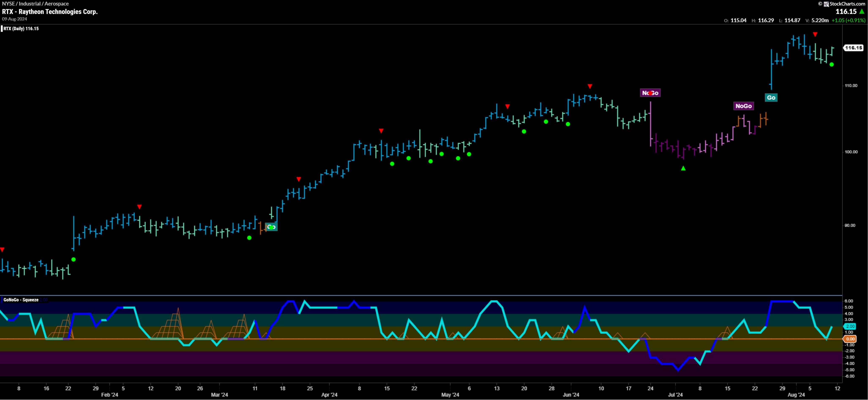This screenshot has height=400, width=868.
Task: Click the green up triangle below July bars
Action: tap(683, 168)
